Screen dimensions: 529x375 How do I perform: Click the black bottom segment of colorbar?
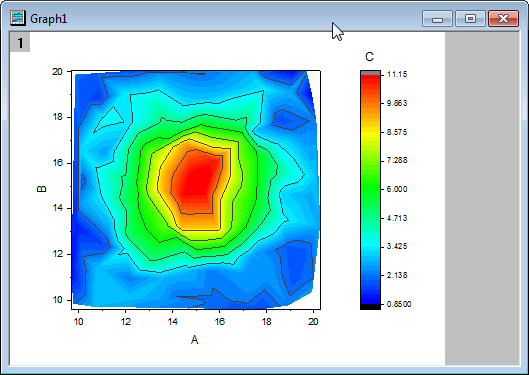pyautogui.click(x=370, y=307)
